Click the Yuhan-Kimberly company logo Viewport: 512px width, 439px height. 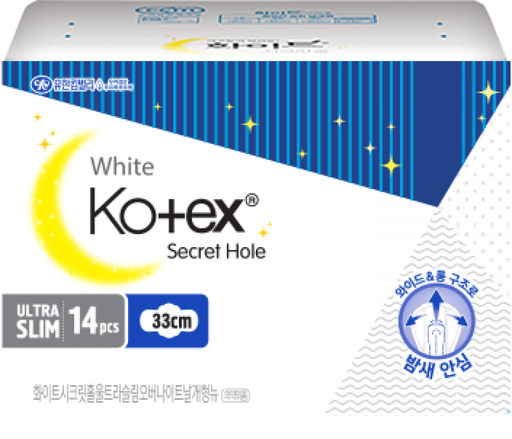tap(82, 85)
